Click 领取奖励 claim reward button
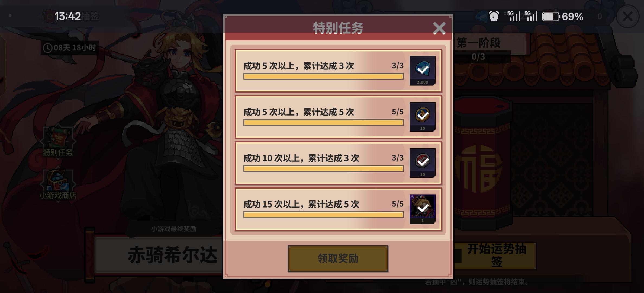 click(338, 259)
